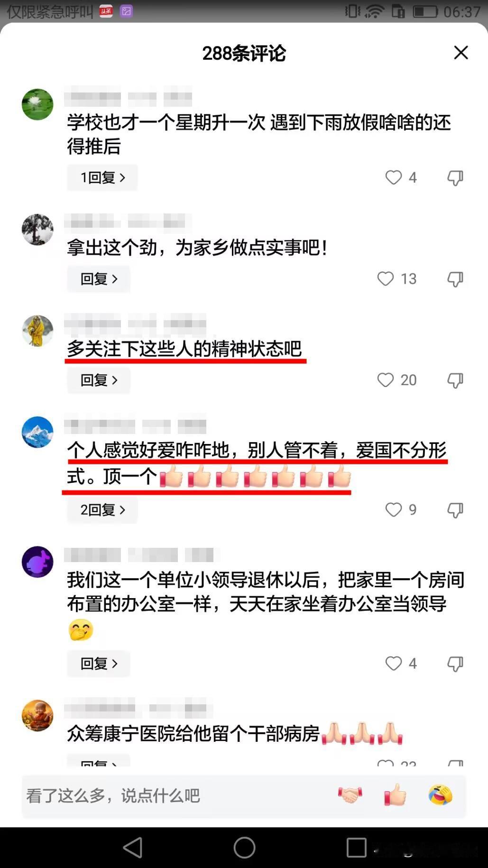Screen dimensions: 488x868
Task: Like the comment about 学校一个星期升一次
Action: point(394,177)
